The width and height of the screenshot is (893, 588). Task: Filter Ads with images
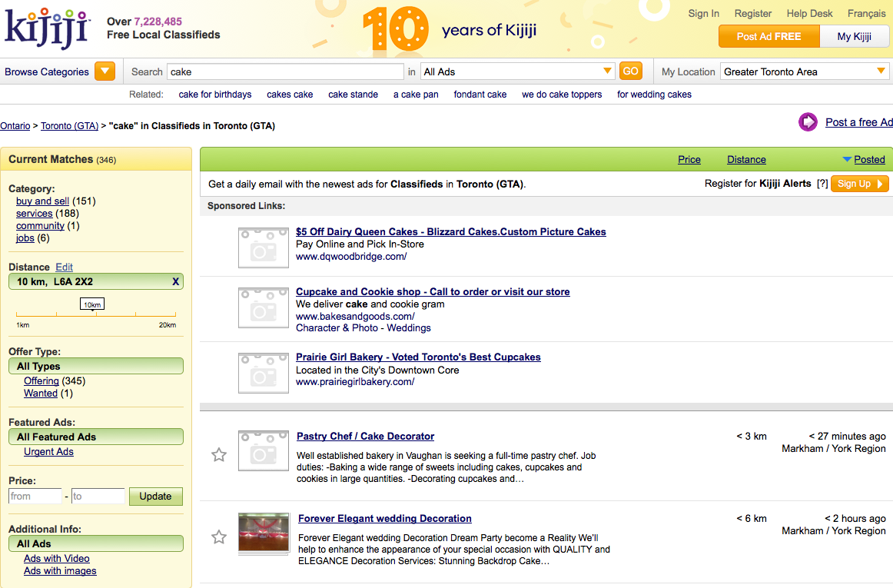60,571
